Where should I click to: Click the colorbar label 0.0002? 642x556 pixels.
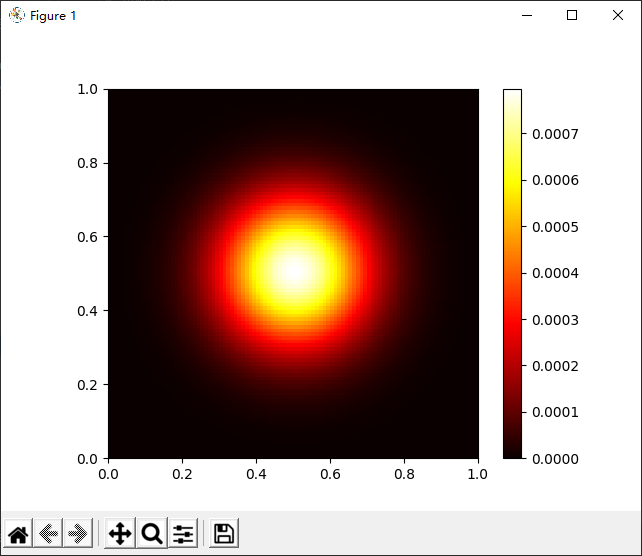pos(555,366)
